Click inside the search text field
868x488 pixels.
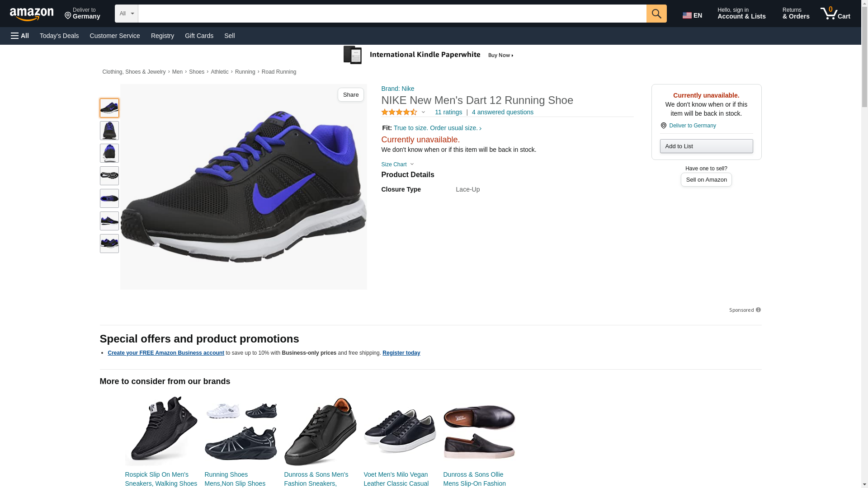pos(392,14)
